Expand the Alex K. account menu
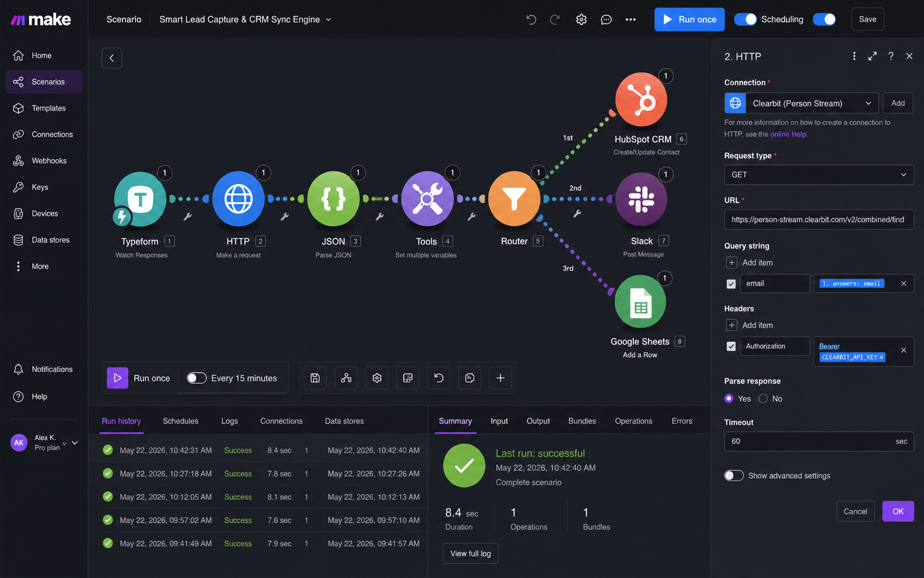 pos(75,443)
